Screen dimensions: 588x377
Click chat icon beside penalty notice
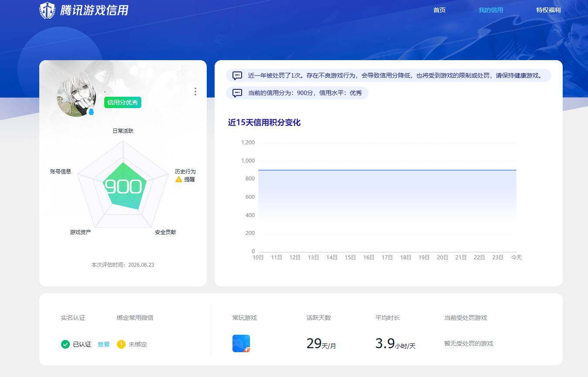[237, 75]
